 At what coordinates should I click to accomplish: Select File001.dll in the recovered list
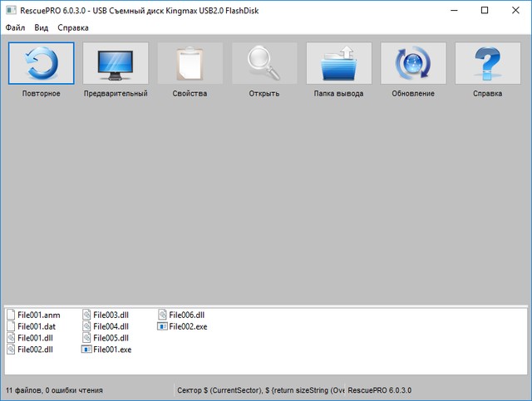pyautogui.click(x=36, y=339)
